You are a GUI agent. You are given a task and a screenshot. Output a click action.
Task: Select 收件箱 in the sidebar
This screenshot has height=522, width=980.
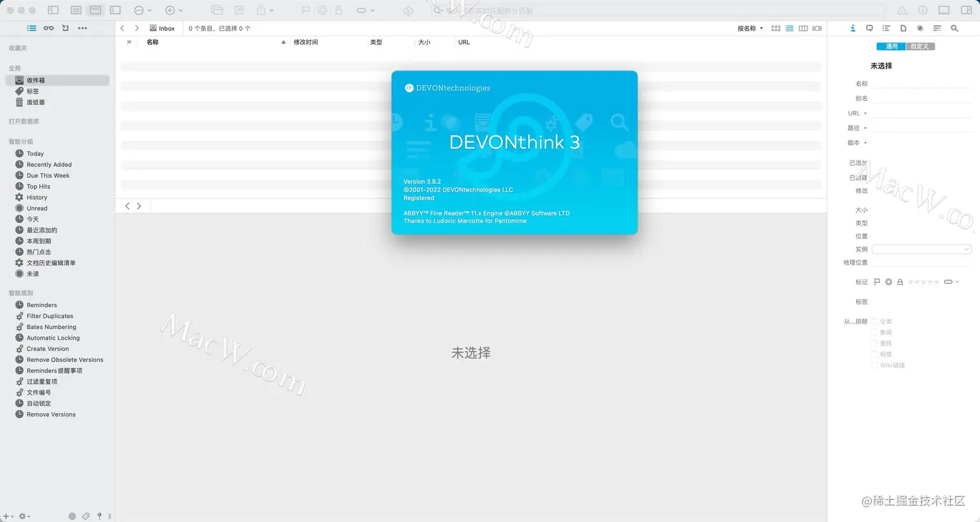(57, 80)
